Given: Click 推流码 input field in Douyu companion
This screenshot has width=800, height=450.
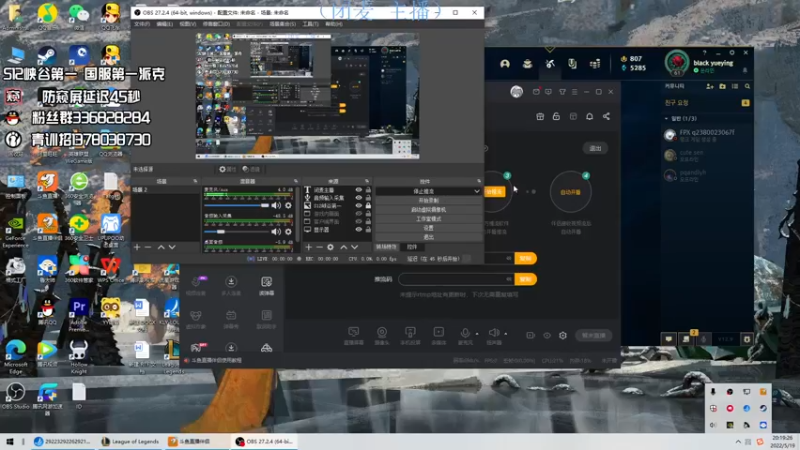Looking at the screenshot, I should [456, 279].
